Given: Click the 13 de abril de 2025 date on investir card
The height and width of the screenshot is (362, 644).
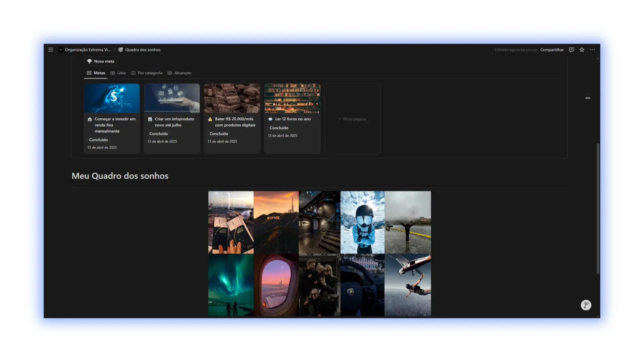Looking at the screenshot, I should pos(102,147).
